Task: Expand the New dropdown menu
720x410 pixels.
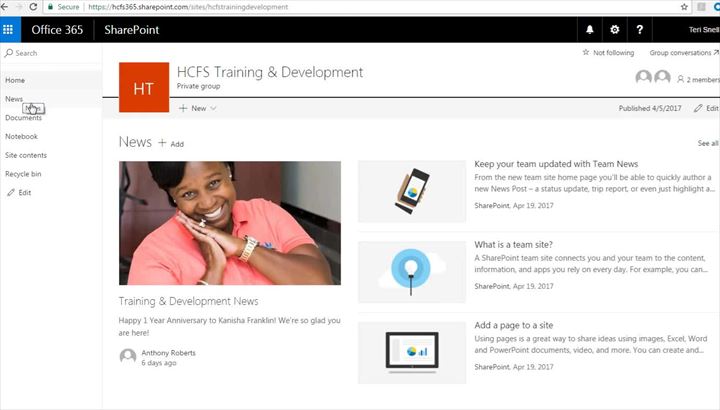Action: tap(197, 108)
